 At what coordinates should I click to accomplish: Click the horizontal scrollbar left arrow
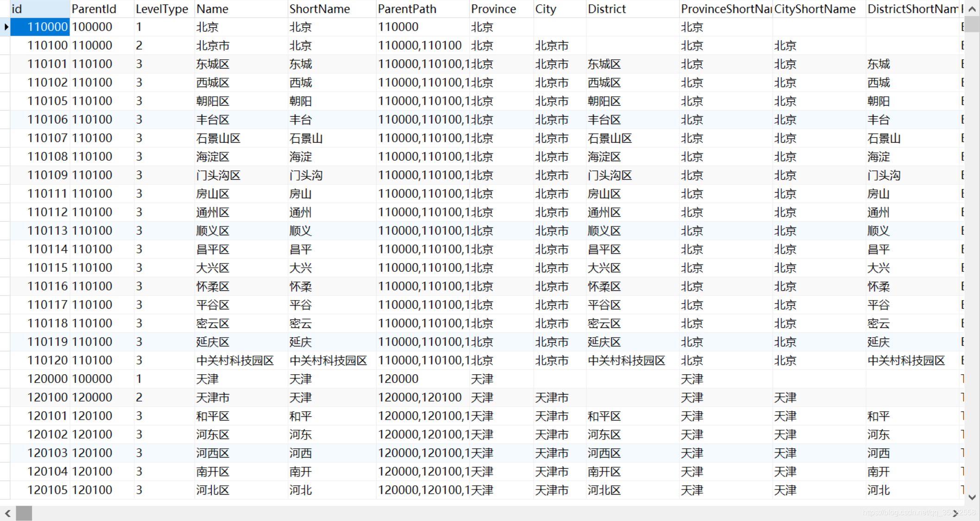(7, 513)
